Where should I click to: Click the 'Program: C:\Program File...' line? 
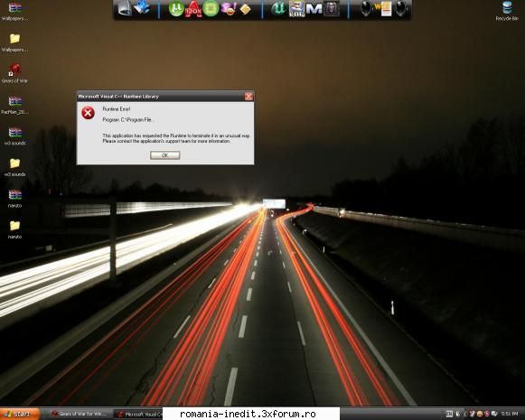(128, 120)
